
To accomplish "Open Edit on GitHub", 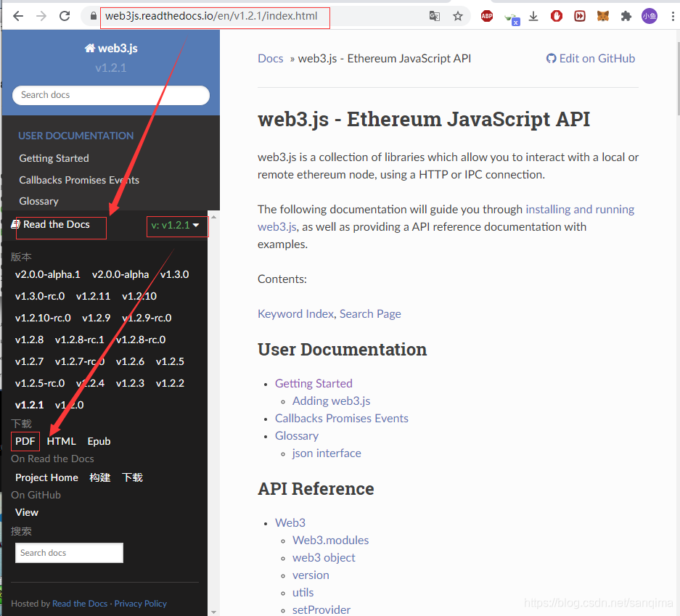I will pyautogui.click(x=591, y=59).
